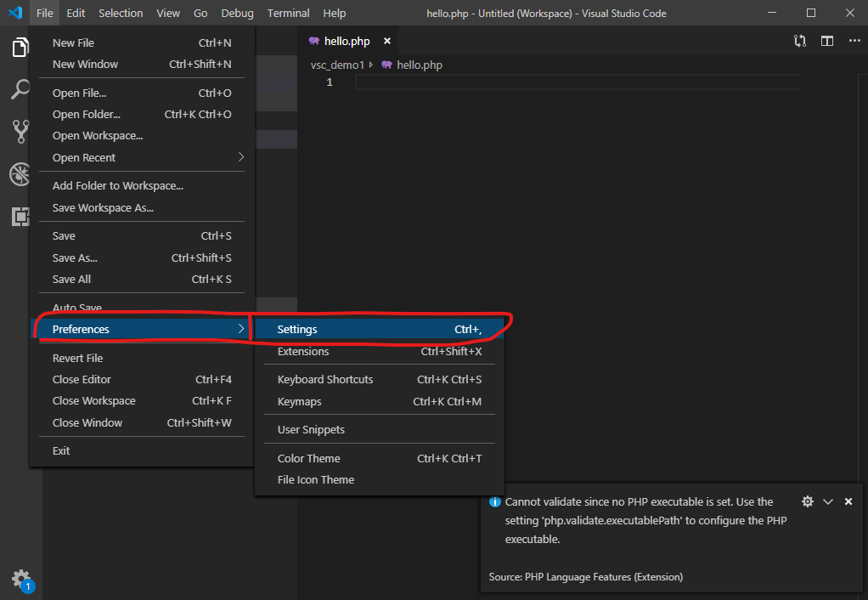Maximize the Visual Studio Code window
This screenshot has height=600, width=868.
coord(811,13)
